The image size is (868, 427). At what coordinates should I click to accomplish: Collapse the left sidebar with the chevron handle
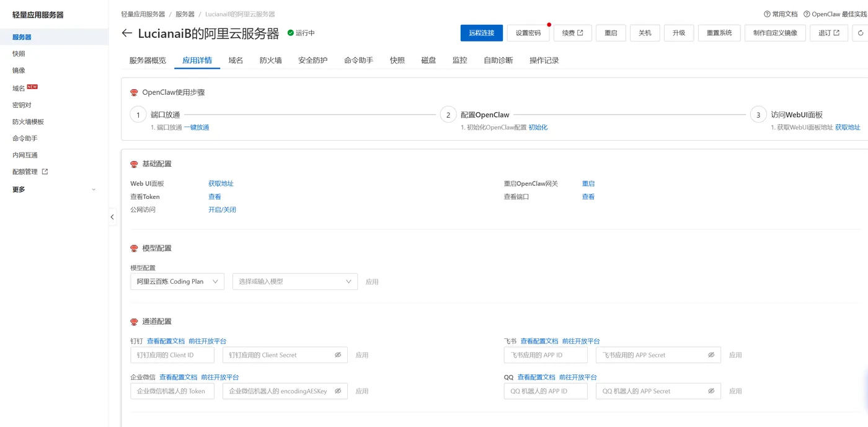click(x=112, y=217)
